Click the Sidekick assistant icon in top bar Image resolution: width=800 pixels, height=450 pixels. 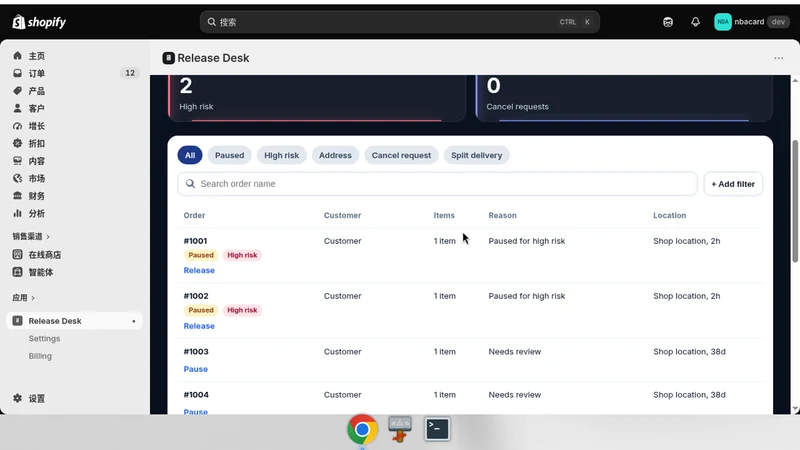click(x=668, y=22)
